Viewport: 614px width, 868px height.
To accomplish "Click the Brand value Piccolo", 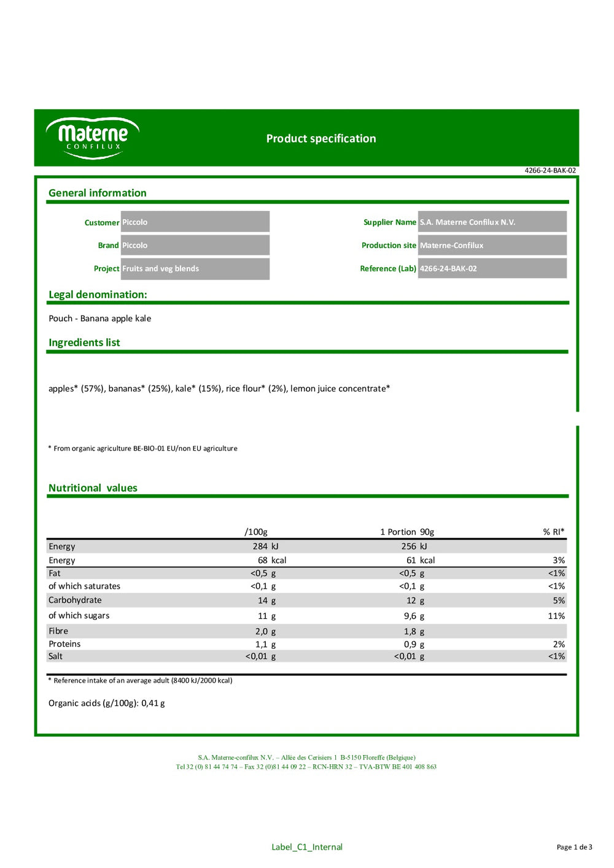I will click(195, 245).
